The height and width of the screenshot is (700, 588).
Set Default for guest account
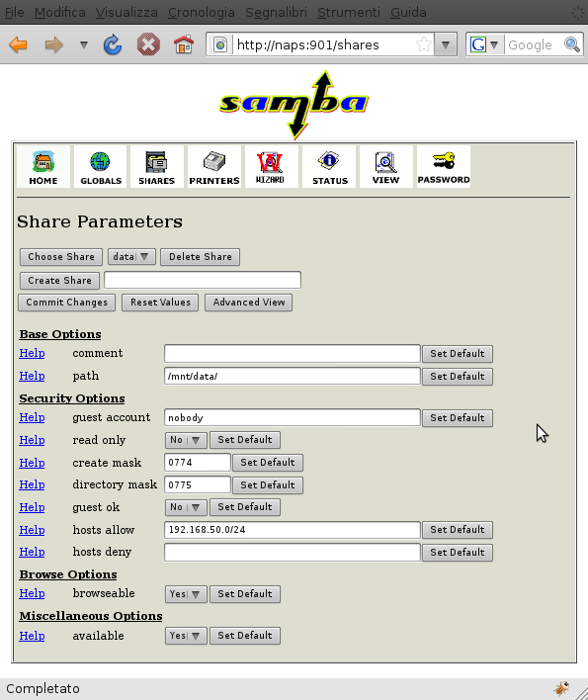(458, 418)
